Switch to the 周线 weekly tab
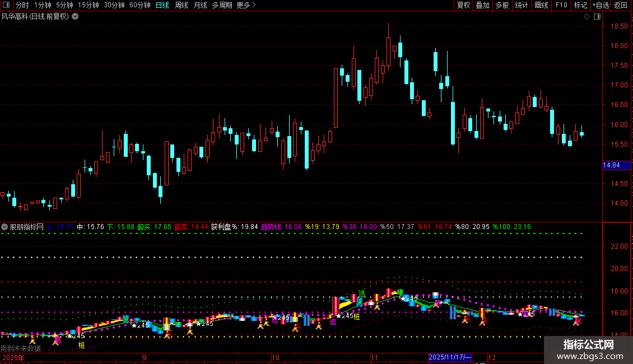Screen dimensions: 633x364 (x=181, y=5)
